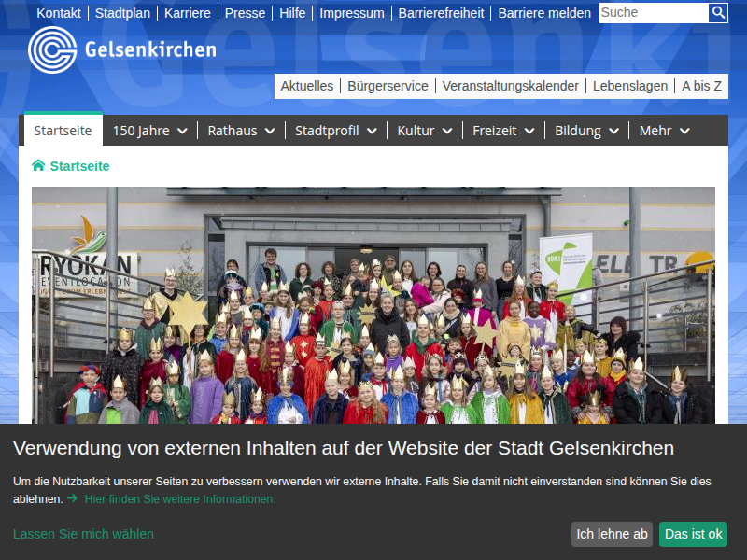Open the Bildung dropdown
Screen dimensions: 747x560
point(585,131)
